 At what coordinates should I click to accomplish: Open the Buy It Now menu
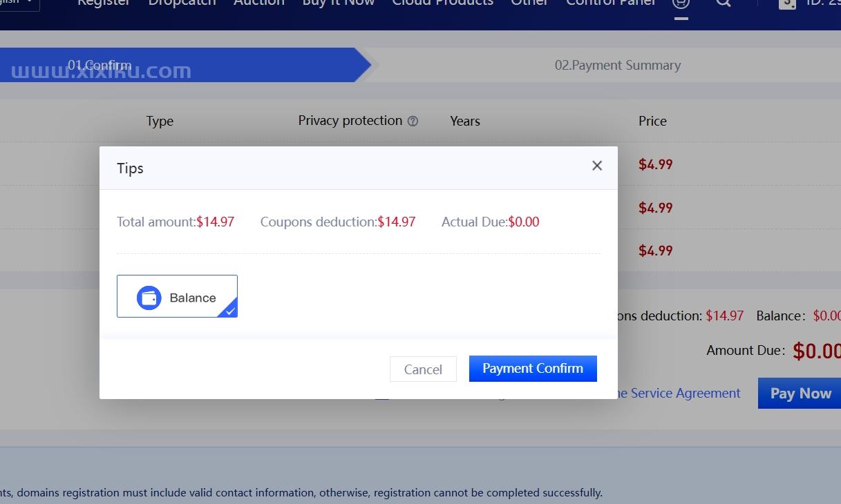point(339,3)
